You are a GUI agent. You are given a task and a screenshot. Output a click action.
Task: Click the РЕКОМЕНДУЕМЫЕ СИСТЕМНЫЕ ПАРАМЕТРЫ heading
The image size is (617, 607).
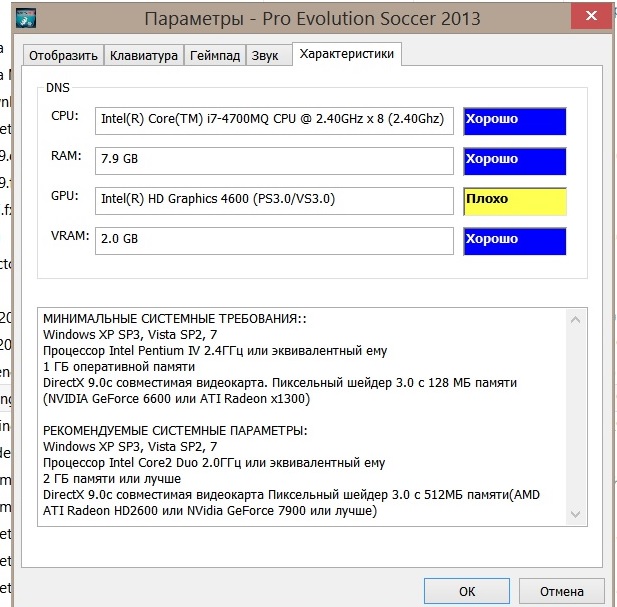tap(175, 430)
